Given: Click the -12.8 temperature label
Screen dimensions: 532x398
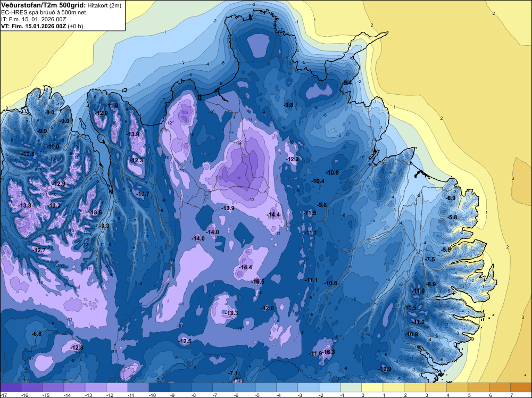Looking at the screenshot, I should [77, 347].
